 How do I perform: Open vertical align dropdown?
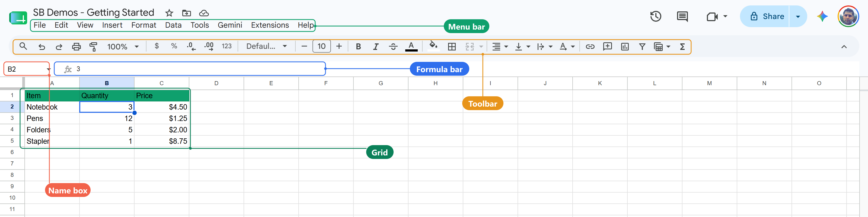coord(523,46)
